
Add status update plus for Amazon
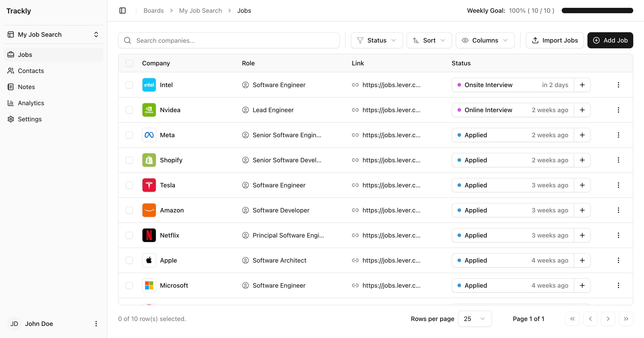tap(582, 210)
